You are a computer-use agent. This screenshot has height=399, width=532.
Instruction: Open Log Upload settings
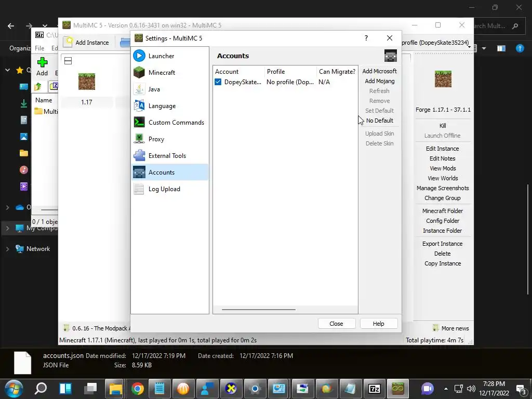tap(170, 189)
